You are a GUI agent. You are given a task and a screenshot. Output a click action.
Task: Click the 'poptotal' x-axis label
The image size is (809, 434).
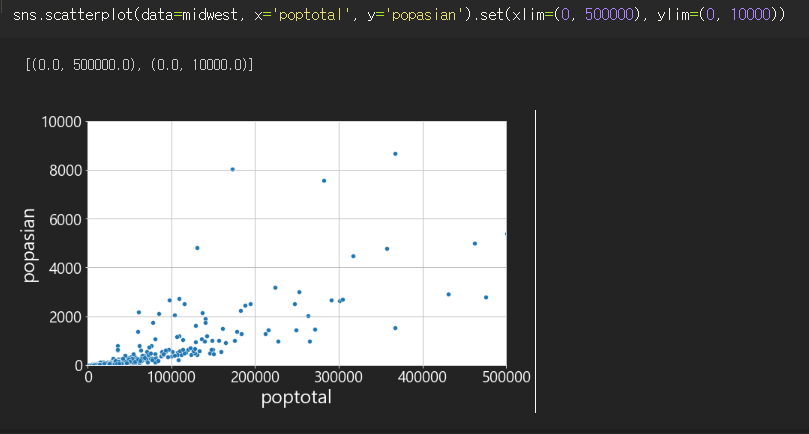[x=296, y=397]
